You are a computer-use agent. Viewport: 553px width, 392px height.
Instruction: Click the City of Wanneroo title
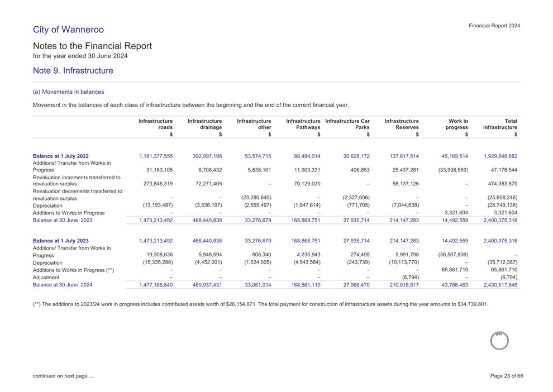pyautogui.click(x=68, y=30)
